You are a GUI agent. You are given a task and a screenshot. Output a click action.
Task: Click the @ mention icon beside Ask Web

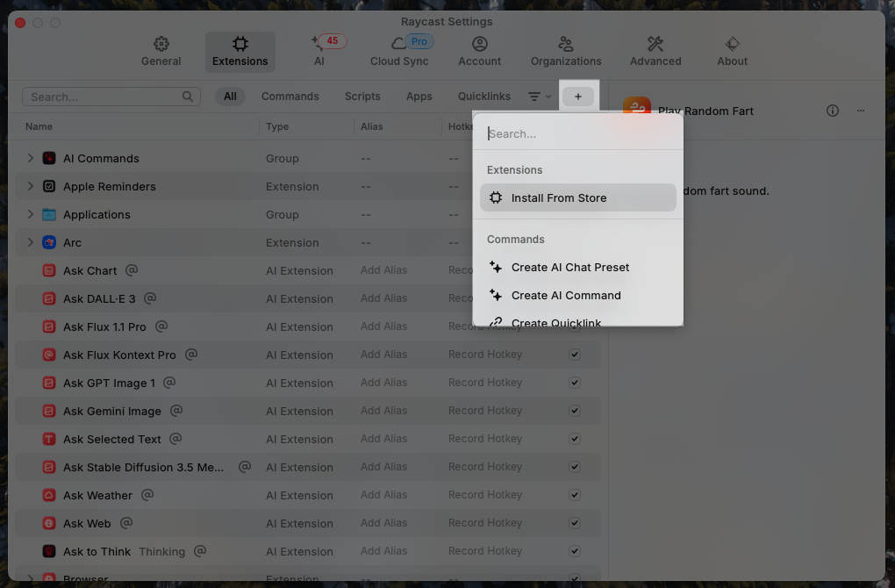tap(126, 522)
